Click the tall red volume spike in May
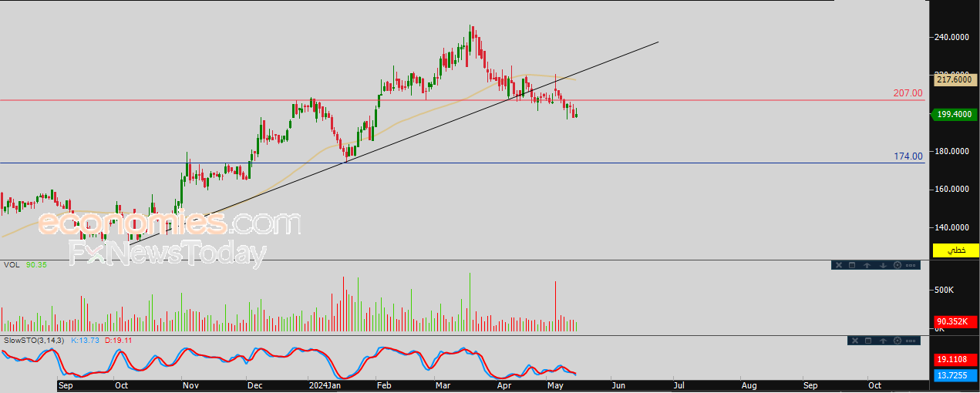 tap(555, 307)
